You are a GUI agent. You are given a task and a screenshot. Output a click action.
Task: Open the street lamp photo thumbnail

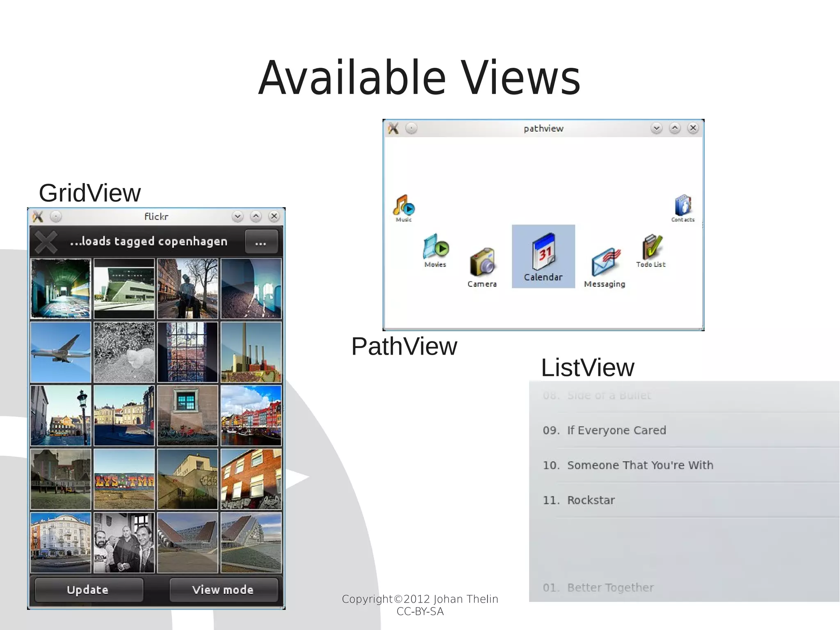click(61, 415)
